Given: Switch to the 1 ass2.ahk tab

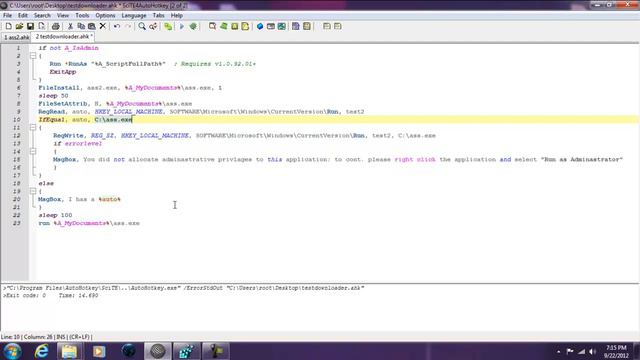Looking at the screenshot, I should click(16, 37).
